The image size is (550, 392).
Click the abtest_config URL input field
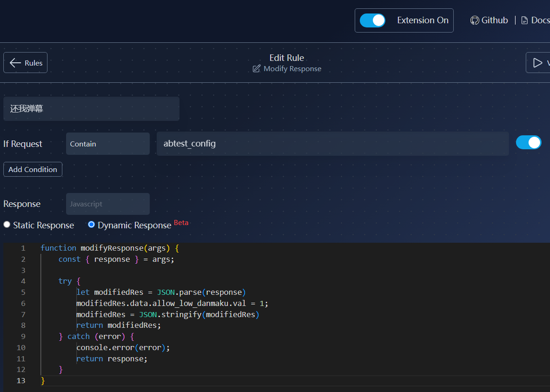(333, 144)
